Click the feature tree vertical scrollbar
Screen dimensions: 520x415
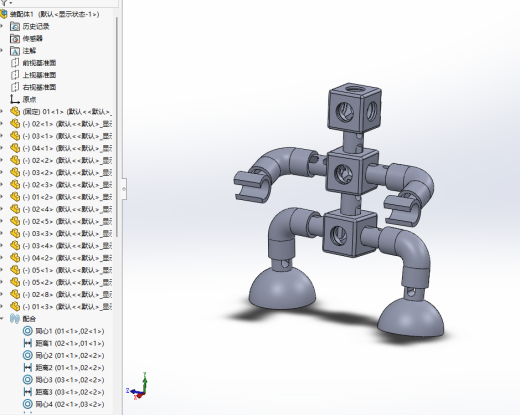117,127
